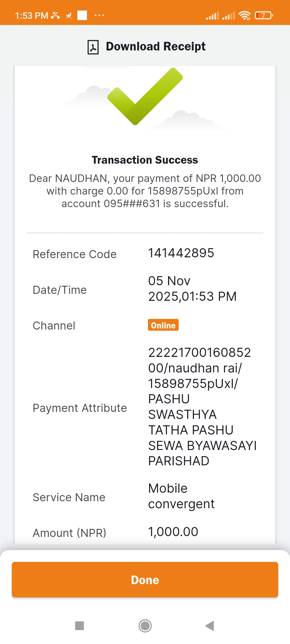This screenshot has width=290, height=644.
Task: Tap the Payment Attribute value text
Action: 202,407
